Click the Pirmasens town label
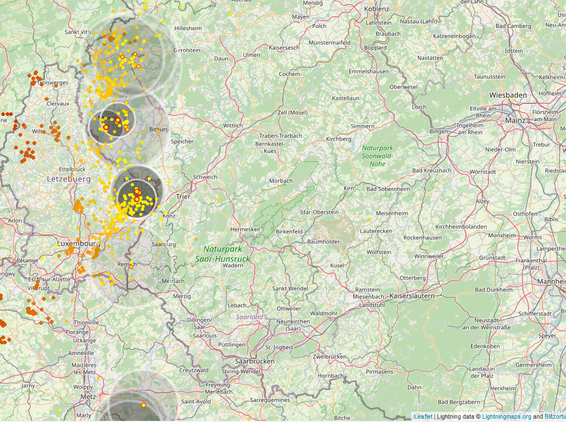 (379, 371)
